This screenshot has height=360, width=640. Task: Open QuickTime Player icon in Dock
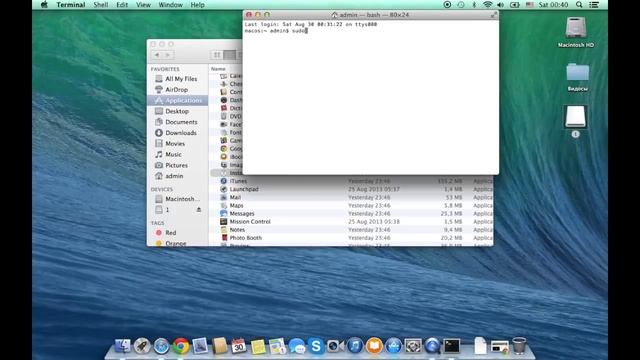click(432, 346)
